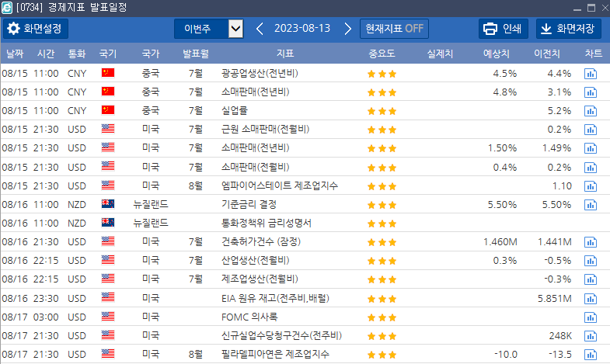Open chart for 필라델피아연은 제조업지수 row
The height and width of the screenshot is (364, 610).
point(590,355)
